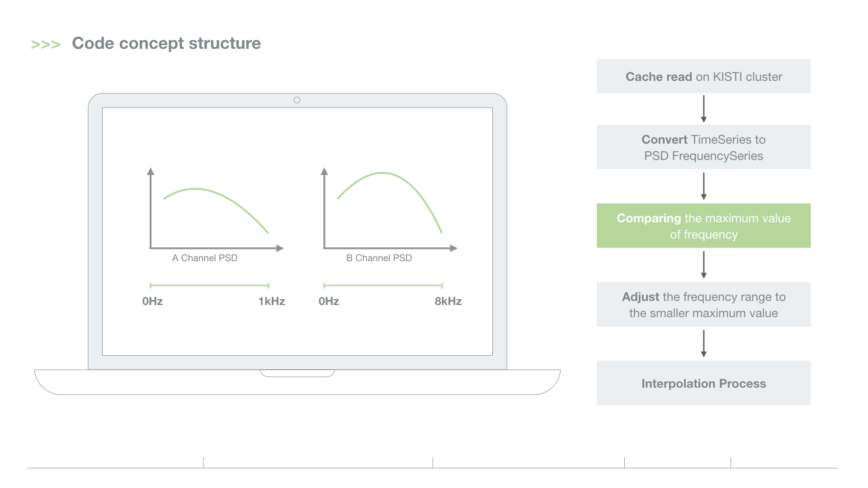Viewport: 868px width, 488px height.
Task: Click the laptop webcam circle
Action: point(297,100)
